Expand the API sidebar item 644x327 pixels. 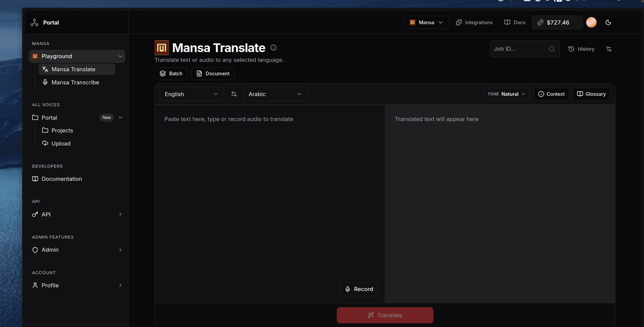77,214
